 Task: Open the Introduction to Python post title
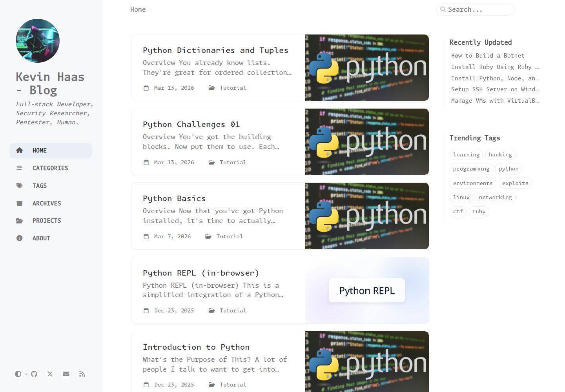[x=196, y=347]
